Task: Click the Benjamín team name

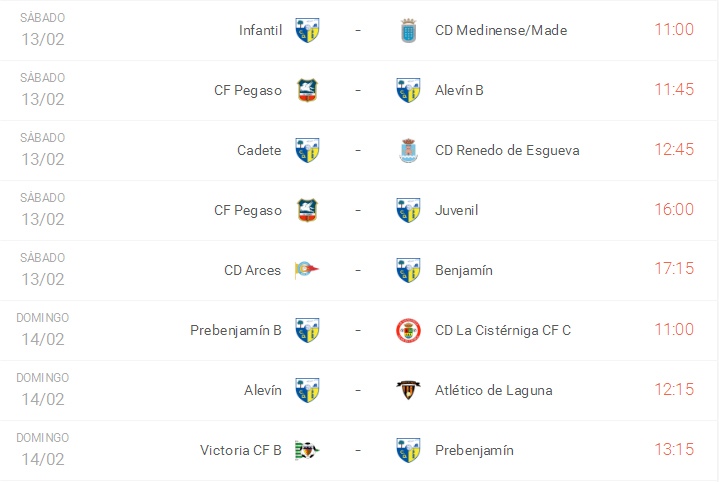Action: (x=464, y=270)
